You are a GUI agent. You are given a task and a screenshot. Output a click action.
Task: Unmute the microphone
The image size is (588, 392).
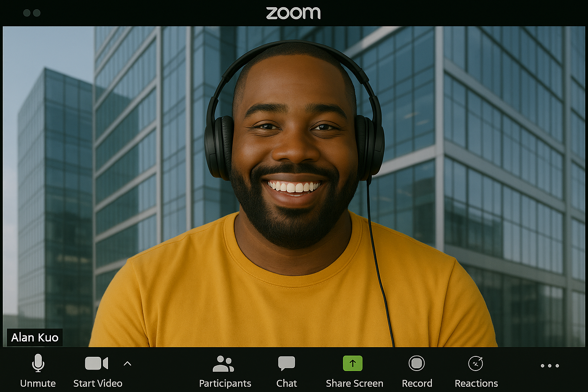[x=38, y=370]
